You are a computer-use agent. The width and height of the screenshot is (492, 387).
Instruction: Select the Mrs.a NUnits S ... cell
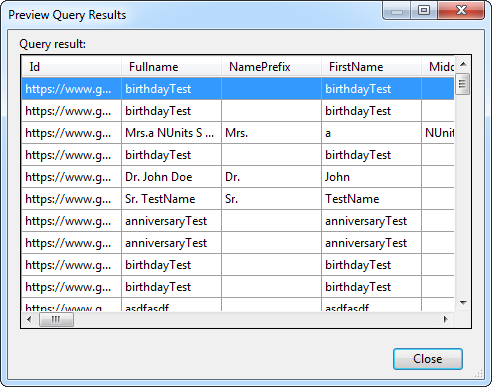pyautogui.click(x=172, y=133)
